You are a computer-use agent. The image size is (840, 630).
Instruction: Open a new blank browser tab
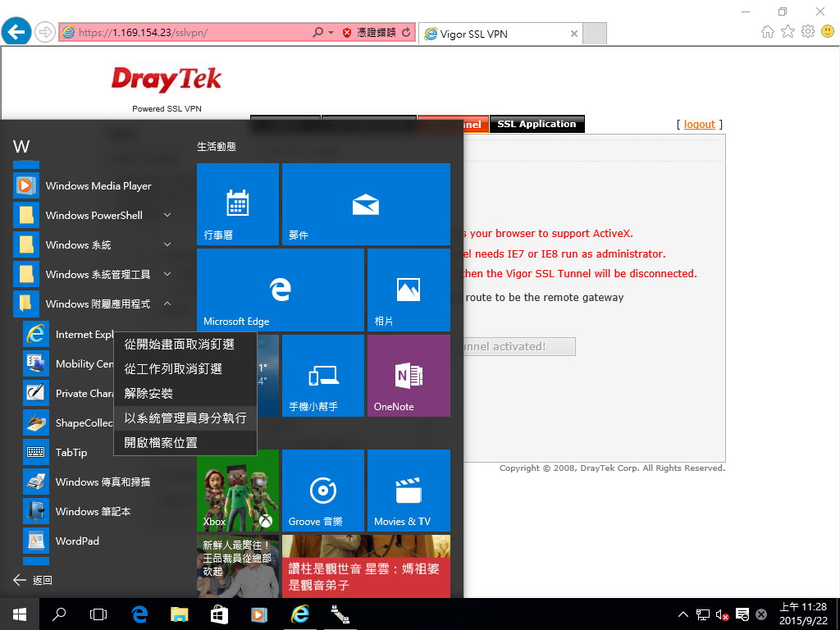[x=594, y=34]
